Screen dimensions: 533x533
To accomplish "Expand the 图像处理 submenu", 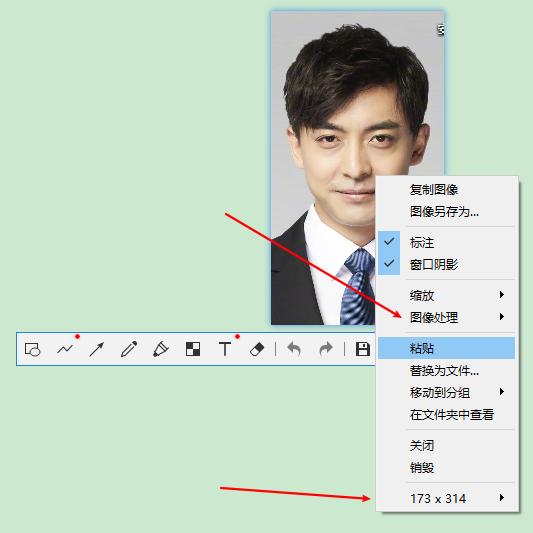I will [446, 317].
